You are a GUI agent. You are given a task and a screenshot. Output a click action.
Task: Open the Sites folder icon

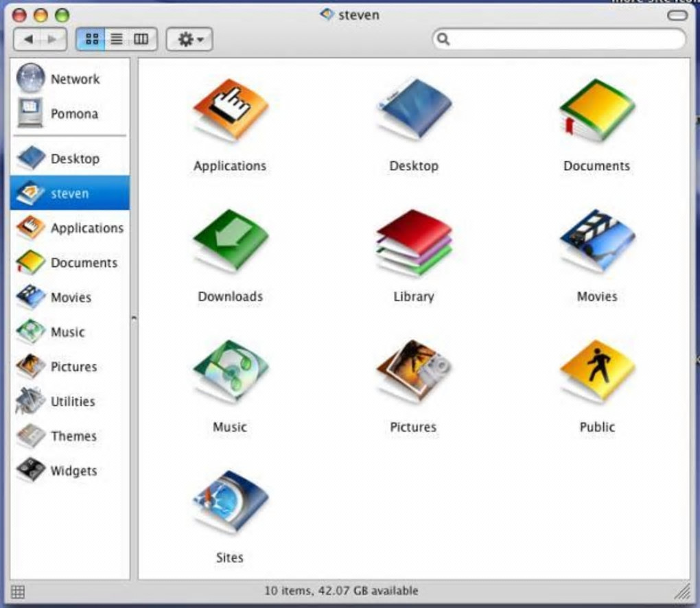click(230, 502)
